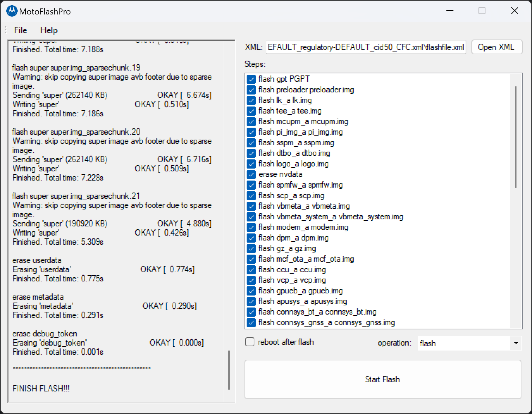Minimize the MotoFlashPro window
The height and width of the screenshot is (414, 532).
[x=450, y=11]
